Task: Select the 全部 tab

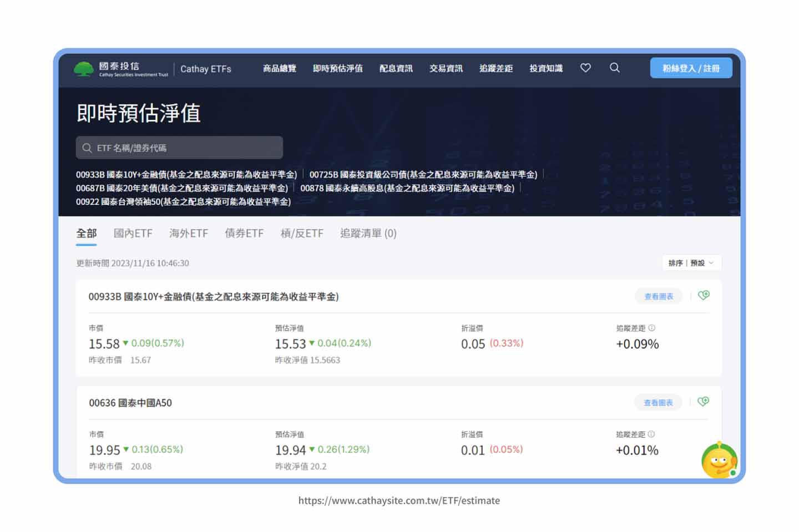Action: point(87,234)
